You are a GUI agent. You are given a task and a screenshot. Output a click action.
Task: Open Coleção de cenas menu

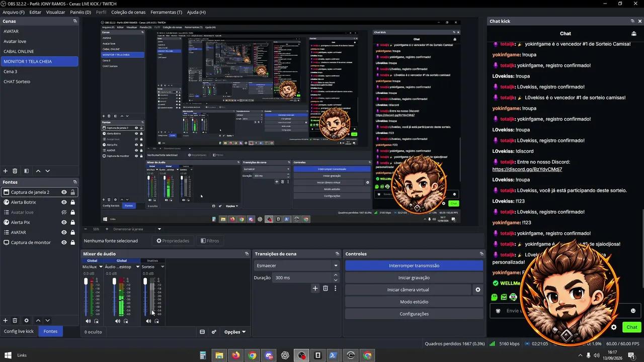pyautogui.click(x=128, y=12)
